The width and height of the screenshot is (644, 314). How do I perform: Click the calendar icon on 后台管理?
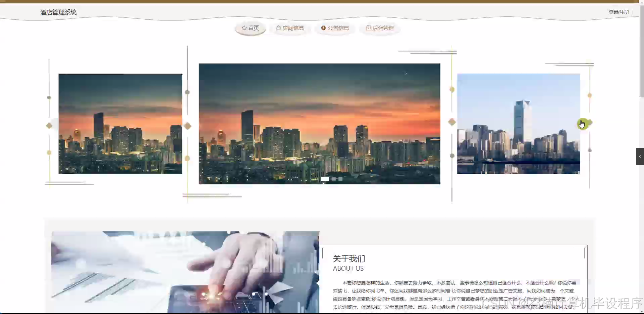click(x=368, y=28)
